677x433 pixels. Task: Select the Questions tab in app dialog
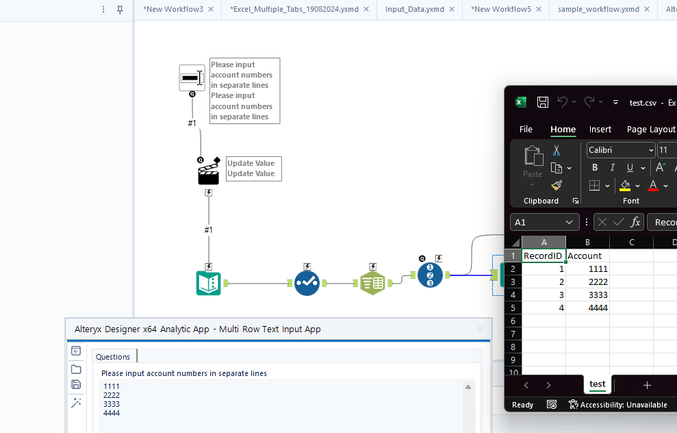point(113,357)
